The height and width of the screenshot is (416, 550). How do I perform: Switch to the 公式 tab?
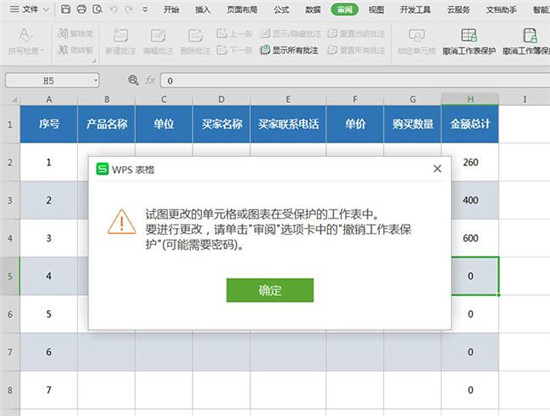point(281,9)
